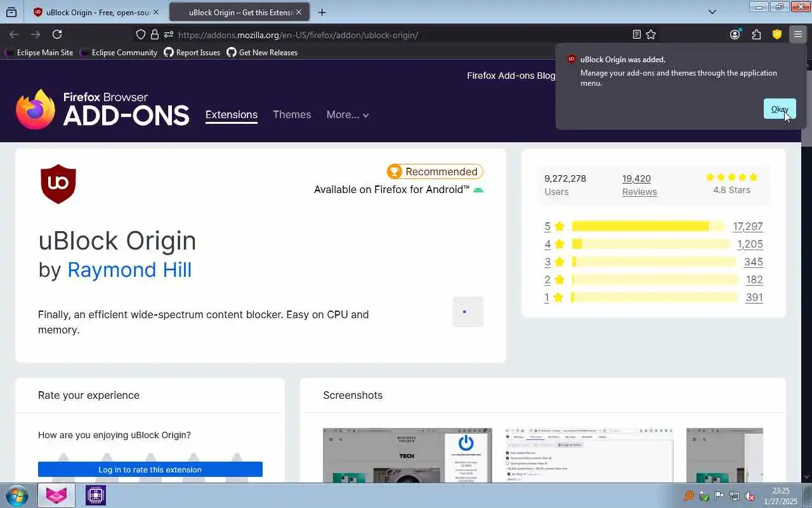
Task: Show site security padlock info
Action: pyautogui.click(x=154, y=34)
